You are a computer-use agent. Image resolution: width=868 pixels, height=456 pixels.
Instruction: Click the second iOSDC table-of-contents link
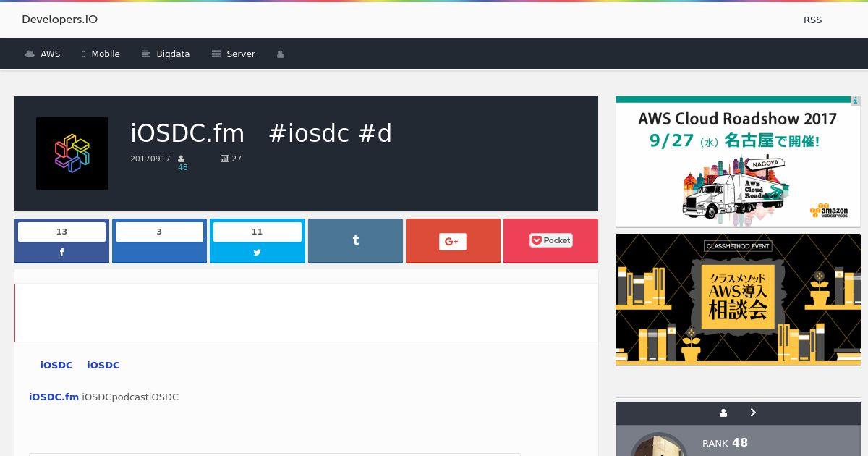tap(103, 366)
